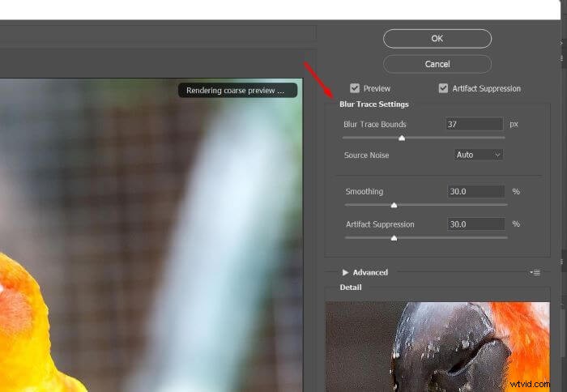Click the Blur Trace Bounds value field

click(474, 124)
